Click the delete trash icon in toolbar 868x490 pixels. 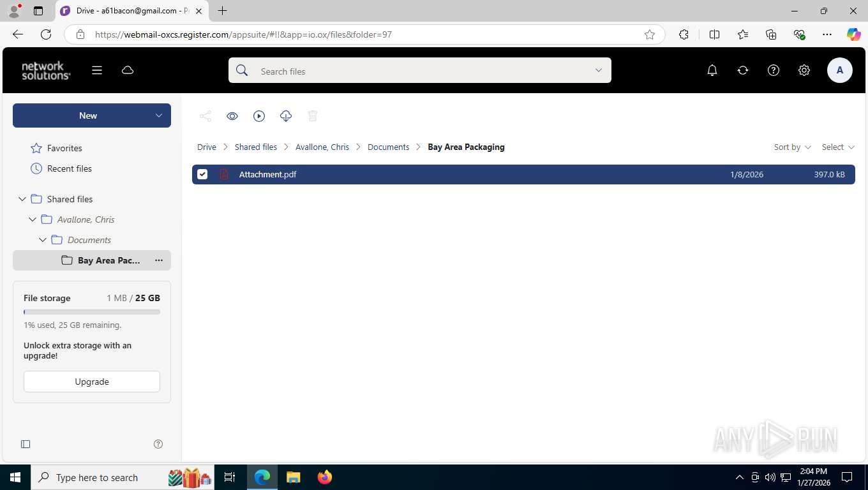313,115
